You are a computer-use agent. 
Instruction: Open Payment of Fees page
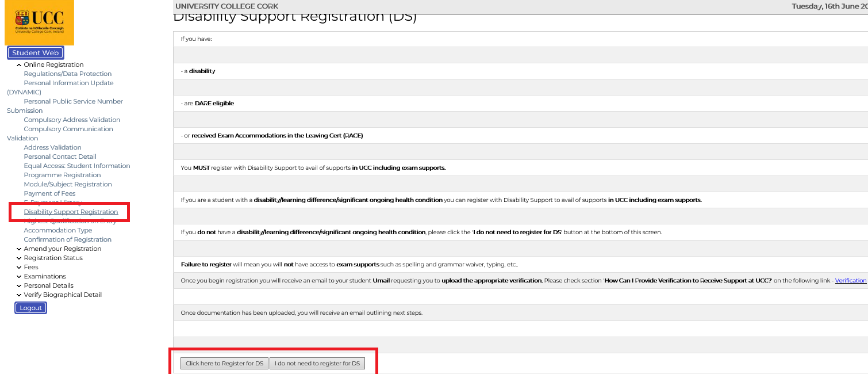(49, 193)
